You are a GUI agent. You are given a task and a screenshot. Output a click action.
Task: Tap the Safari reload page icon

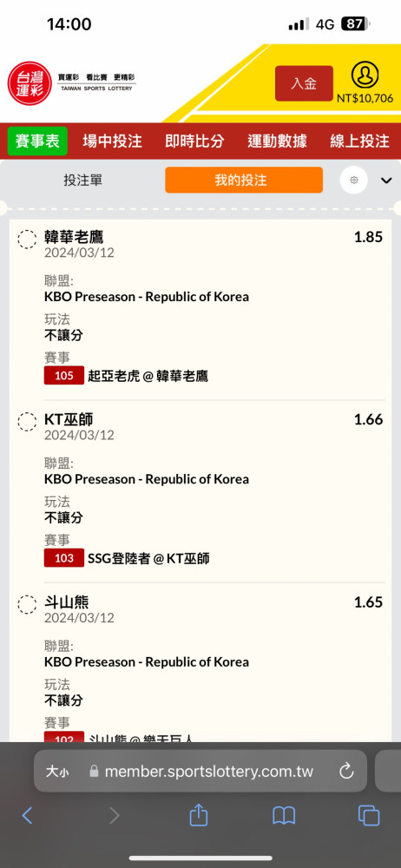[346, 771]
